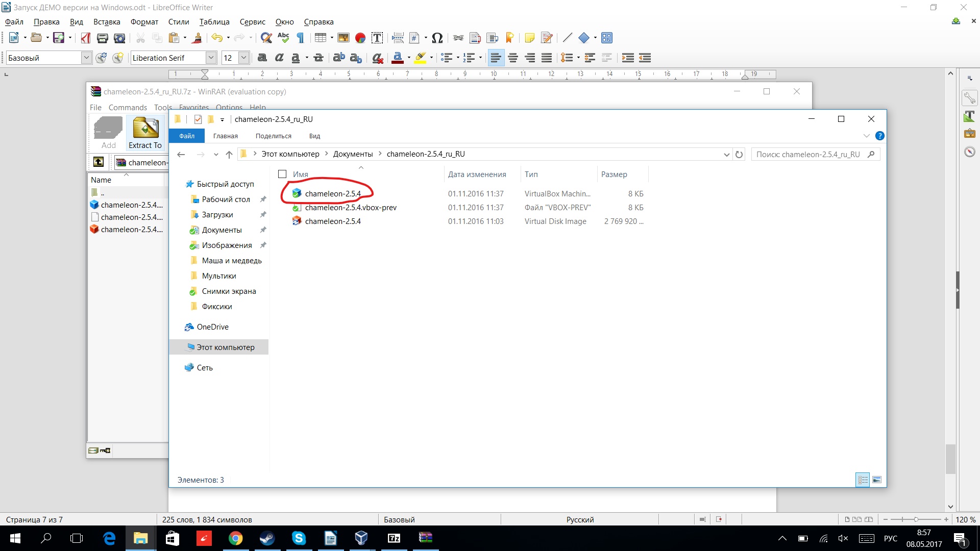This screenshot has width=980, height=551.
Task: Toggle select-all checkbox beside Имя column
Action: click(282, 174)
